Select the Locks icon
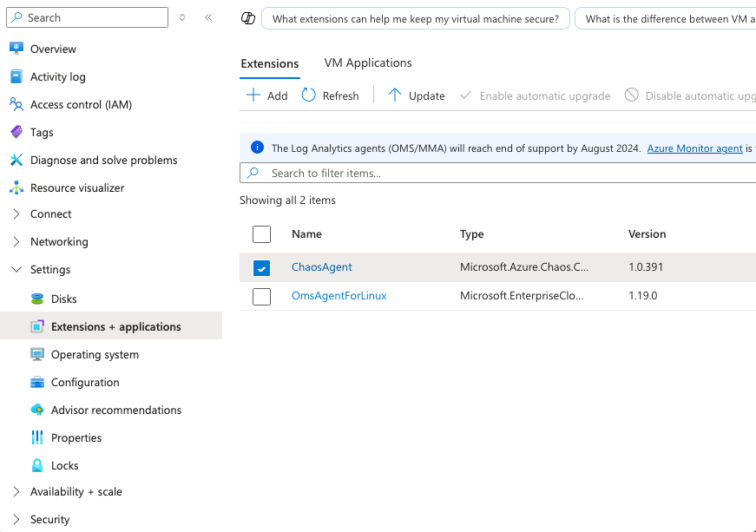Screen dimensions: 756x532 tap(36, 465)
